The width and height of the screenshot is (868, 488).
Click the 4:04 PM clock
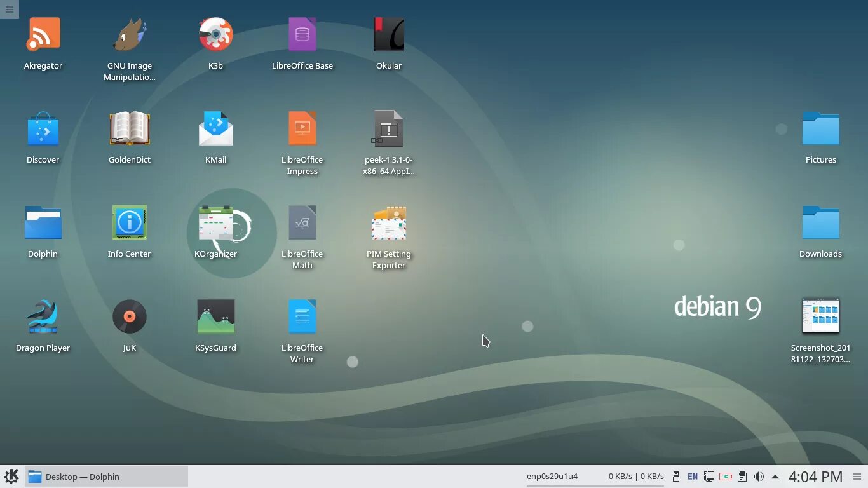pyautogui.click(x=815, y=477)
